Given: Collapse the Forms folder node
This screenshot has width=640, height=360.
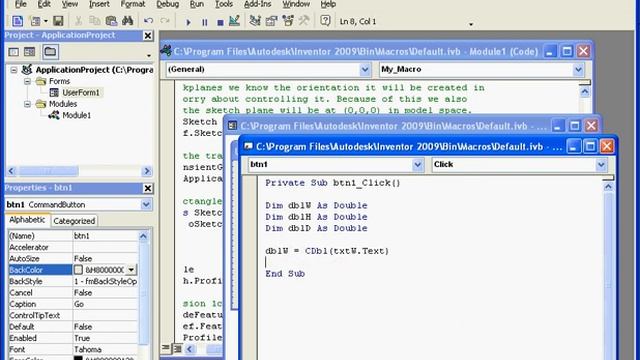Looking at the screenshot, I should point(27,81).
